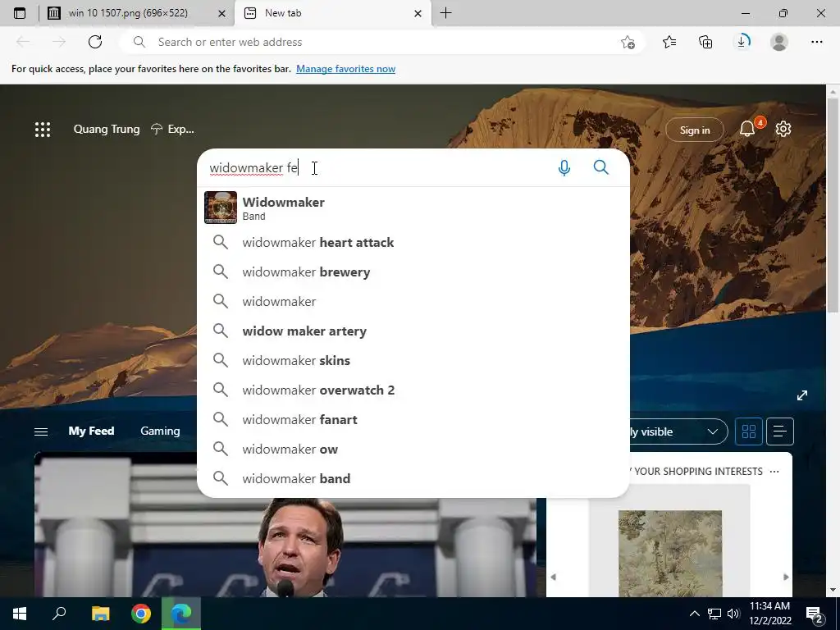Viewport: 840px width, 630px height.
Task: Select the My Feed tab
Action: click(x=91, y=431)
